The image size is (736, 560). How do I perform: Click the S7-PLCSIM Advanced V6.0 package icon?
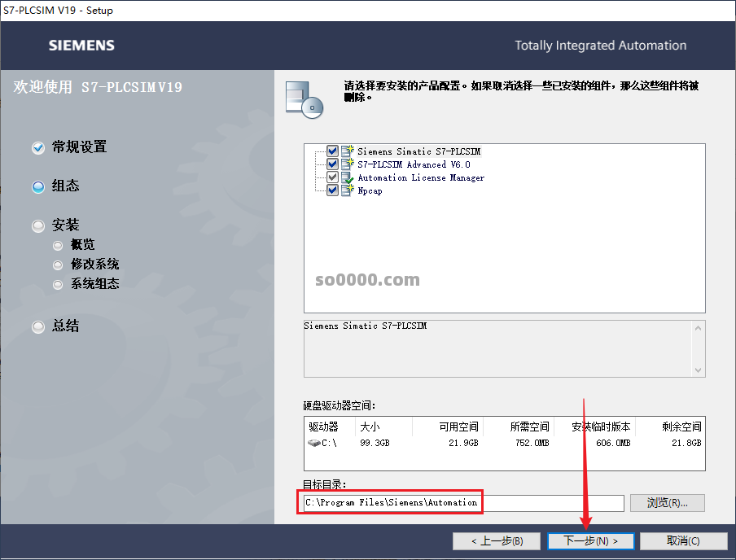click(348, 164)
